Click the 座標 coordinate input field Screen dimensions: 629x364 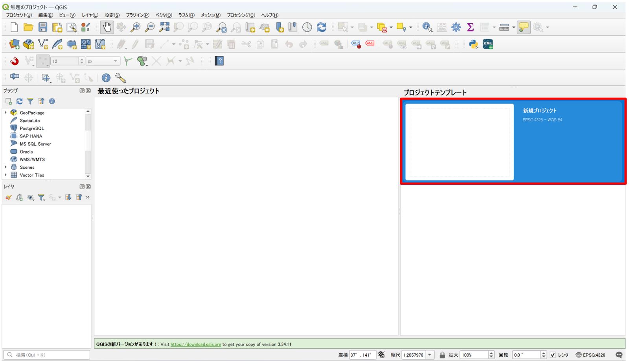362,355
